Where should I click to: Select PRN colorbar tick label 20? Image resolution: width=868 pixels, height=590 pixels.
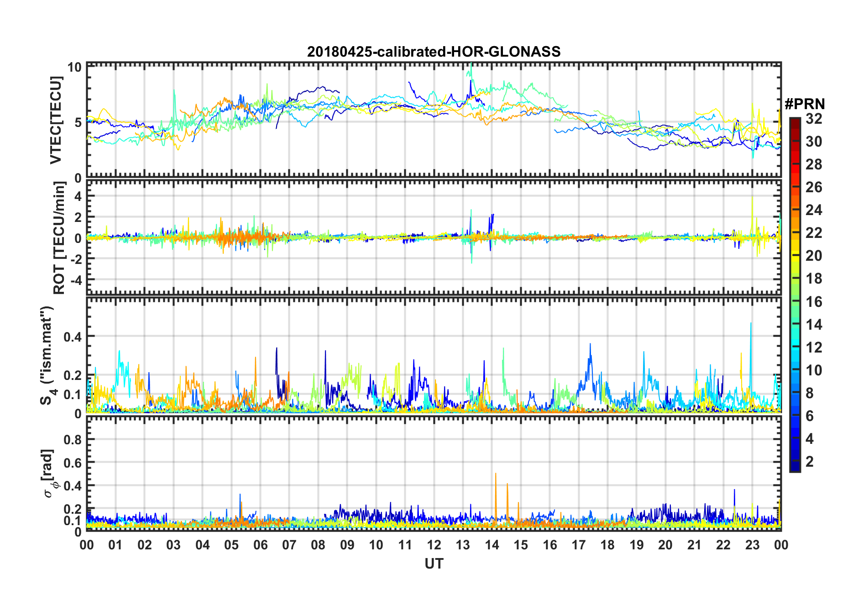[814, 256]
